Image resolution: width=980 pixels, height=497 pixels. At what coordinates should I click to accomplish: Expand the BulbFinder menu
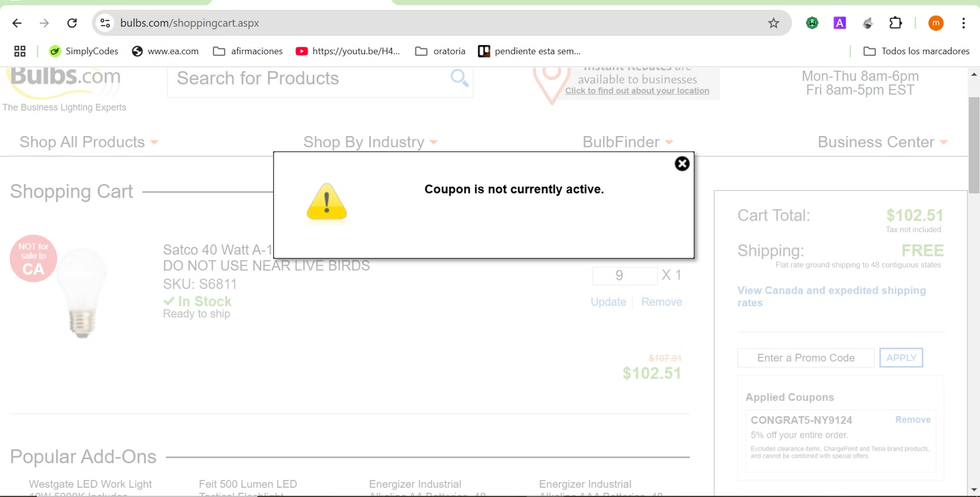point(628,142)
